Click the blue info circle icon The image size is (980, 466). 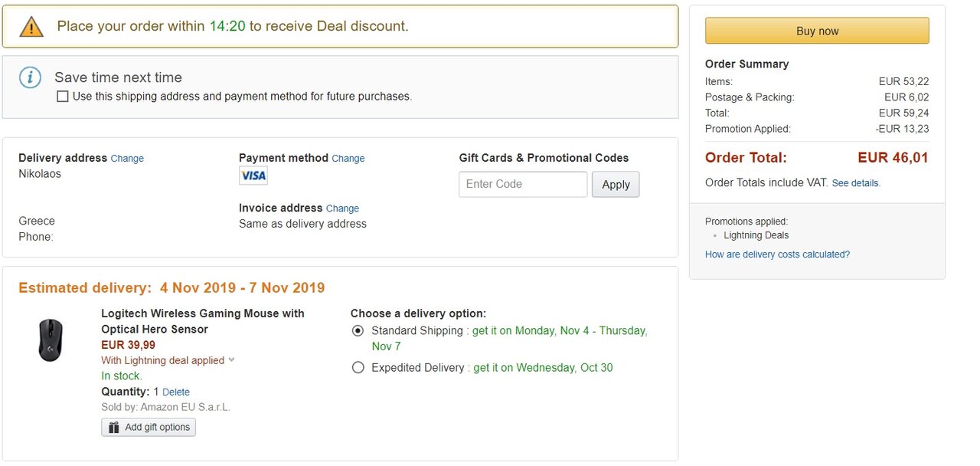click(30, 77)
